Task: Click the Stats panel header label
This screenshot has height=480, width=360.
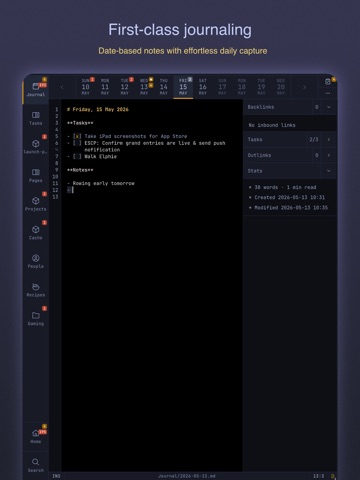Action: (255, 171)
